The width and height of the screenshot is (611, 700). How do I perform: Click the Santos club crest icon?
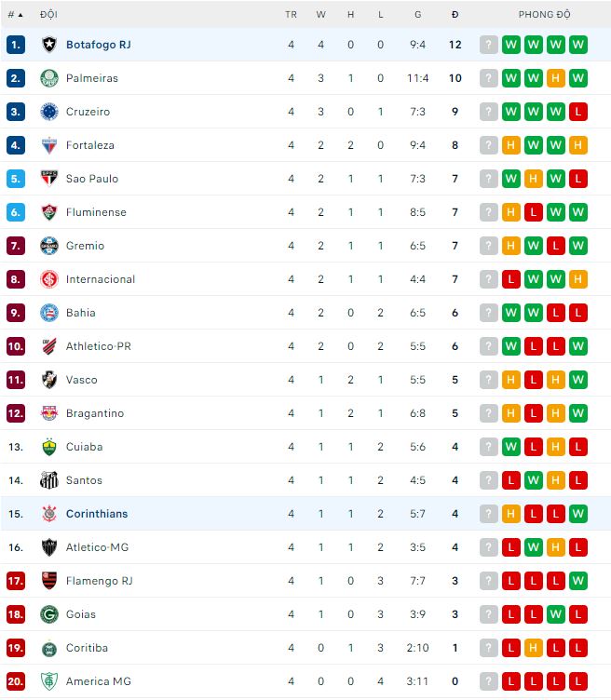point(48,480)
